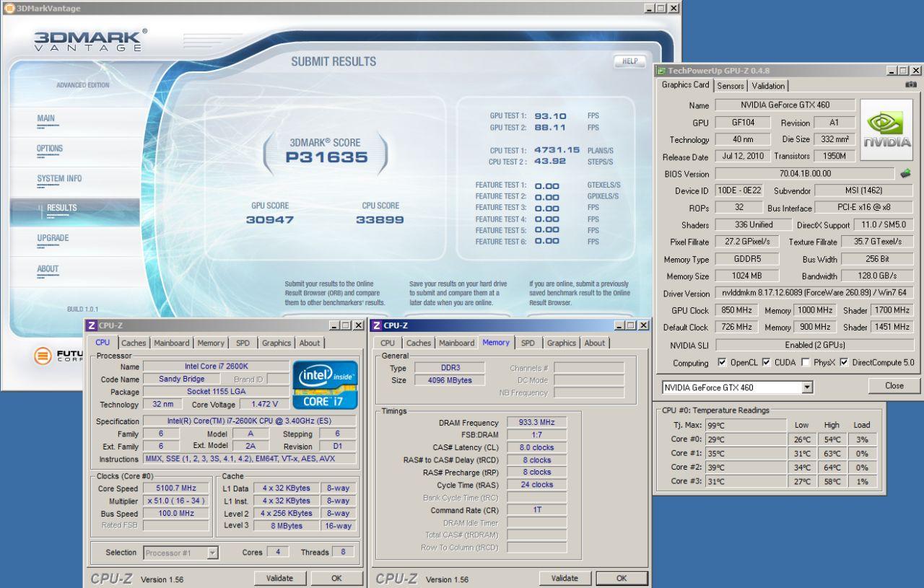Screen dimensions: 924x588
Task: Click the Intel Core i7 logo badge
Action: click(x=326, y=385)
